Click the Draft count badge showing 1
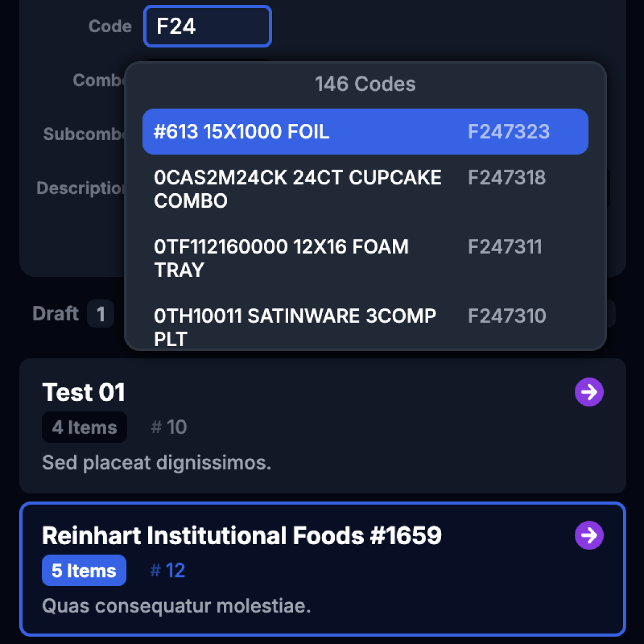 pyautogui.click(x=100, y=314)
